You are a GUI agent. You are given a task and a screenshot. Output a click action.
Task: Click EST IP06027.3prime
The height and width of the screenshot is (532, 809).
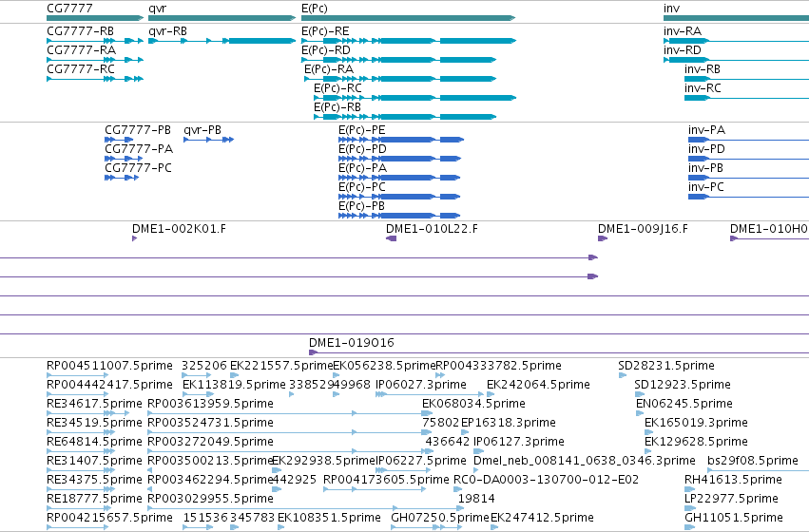coord(430,394)
